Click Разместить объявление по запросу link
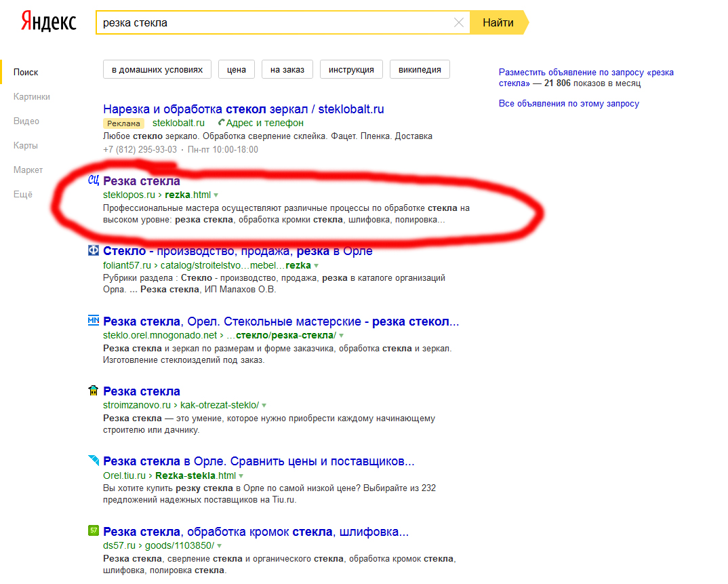 point(586,77)
